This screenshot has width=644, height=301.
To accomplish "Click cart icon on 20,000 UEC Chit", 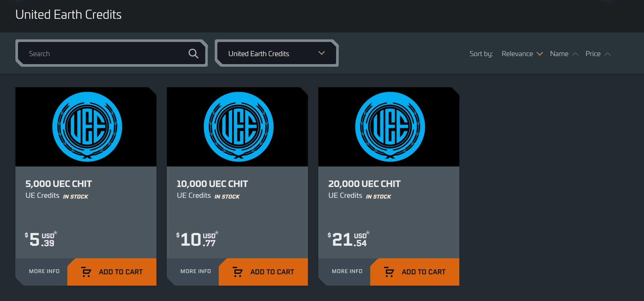I will (x=389, y=272).
